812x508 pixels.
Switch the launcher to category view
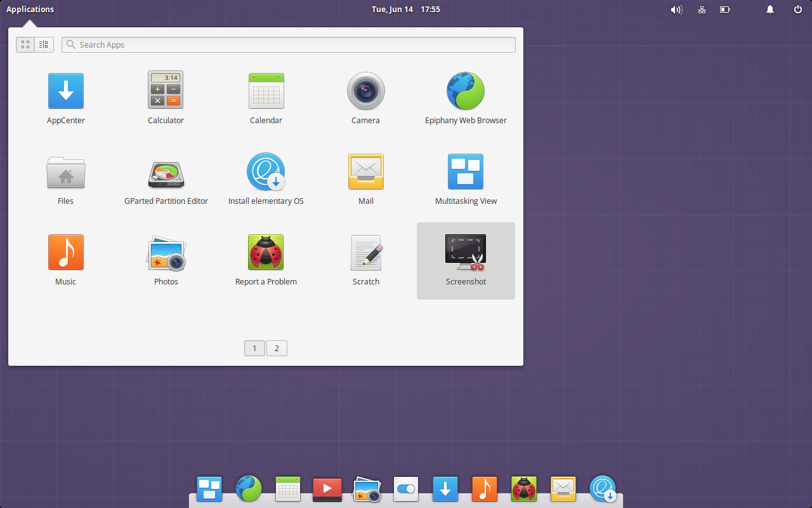point(43,44)
